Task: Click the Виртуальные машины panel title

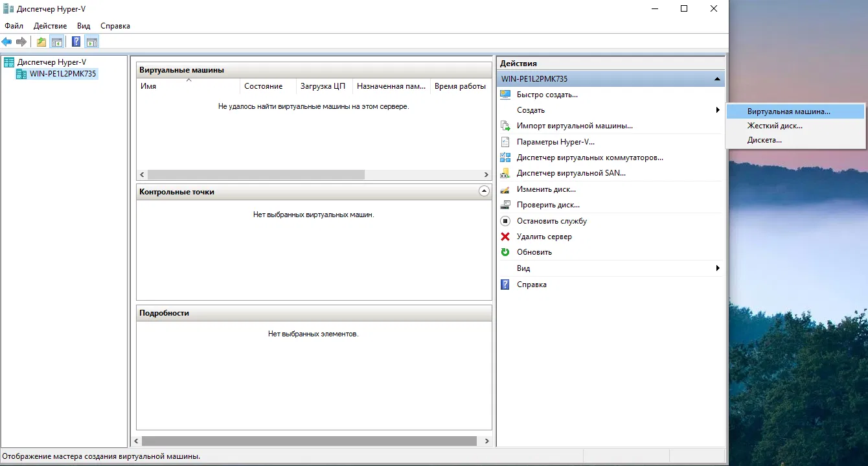Action: point(181,70)
